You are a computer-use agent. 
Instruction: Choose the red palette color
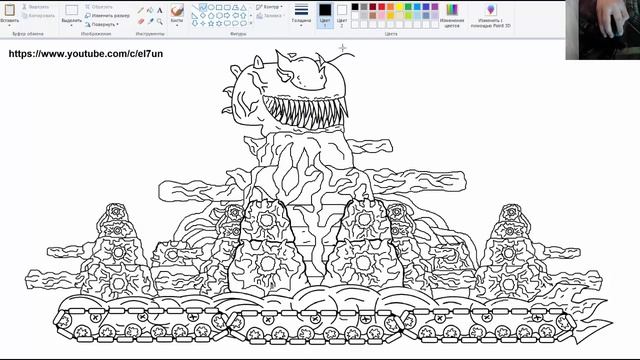(382, 7)
